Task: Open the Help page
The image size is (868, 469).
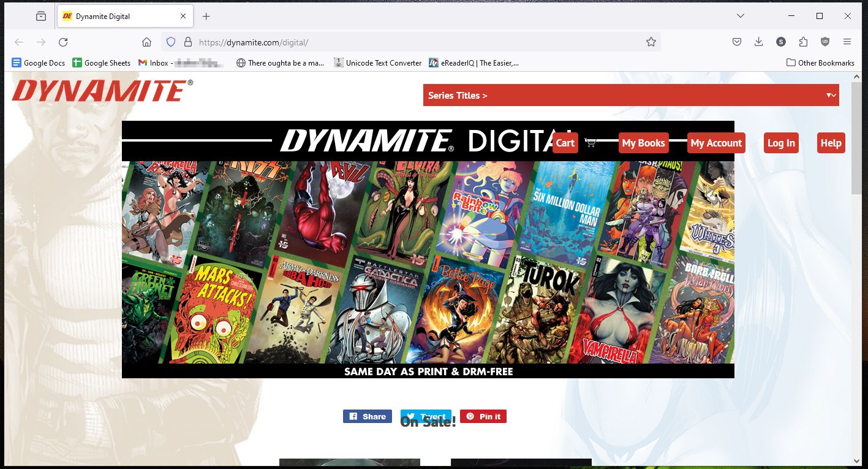Action: click(831, 143)
